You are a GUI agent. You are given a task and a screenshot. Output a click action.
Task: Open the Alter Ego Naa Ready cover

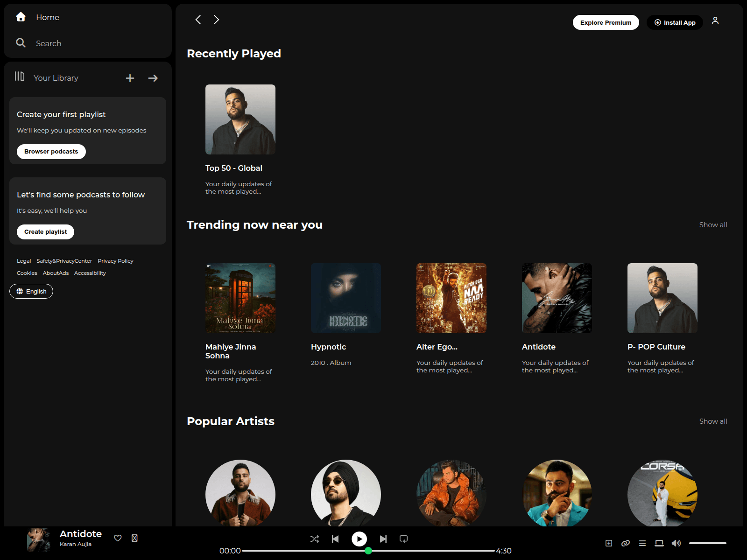pyautogui.click(x=451, y=298)
